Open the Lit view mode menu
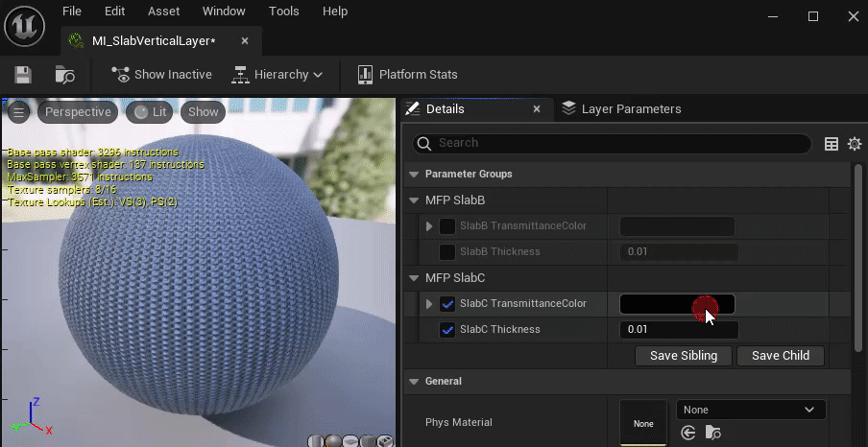The width and height of the screenshot is (868, 447). (151, 112)
